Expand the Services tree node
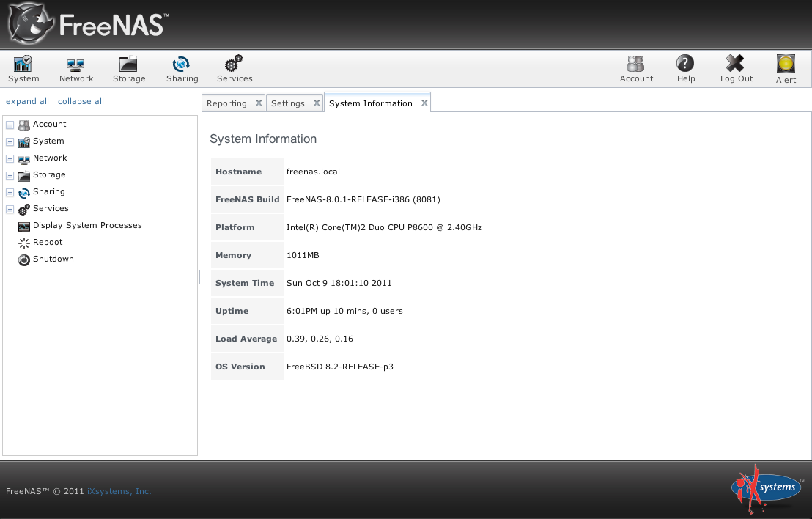812x519 pixels. [x=10, y=210]
